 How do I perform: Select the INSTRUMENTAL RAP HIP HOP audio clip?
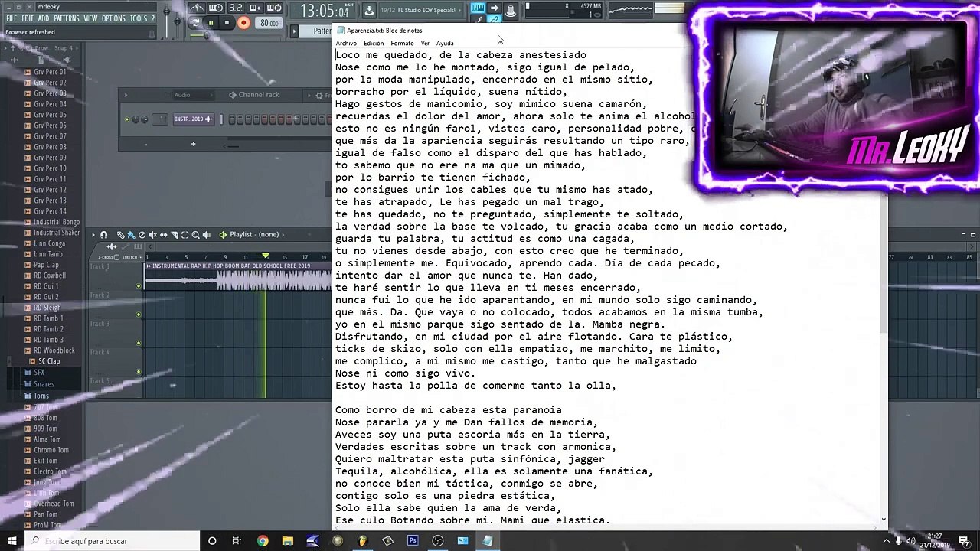tap(238, 277)
